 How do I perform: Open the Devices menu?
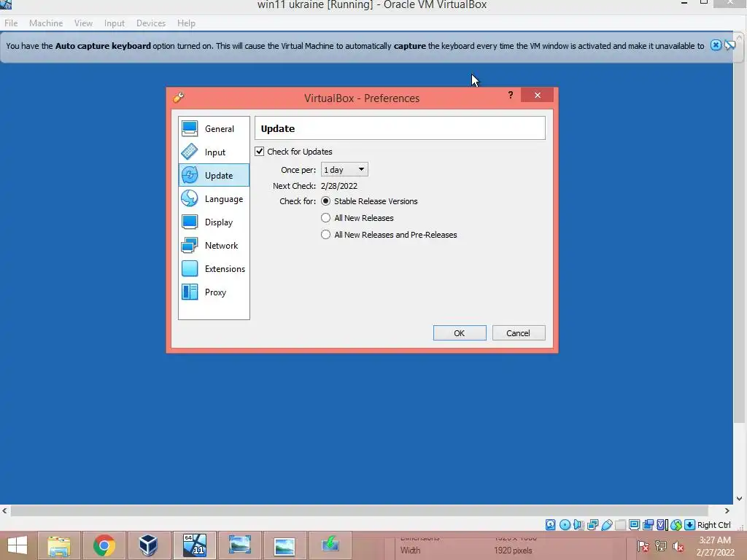click(151, 23)
